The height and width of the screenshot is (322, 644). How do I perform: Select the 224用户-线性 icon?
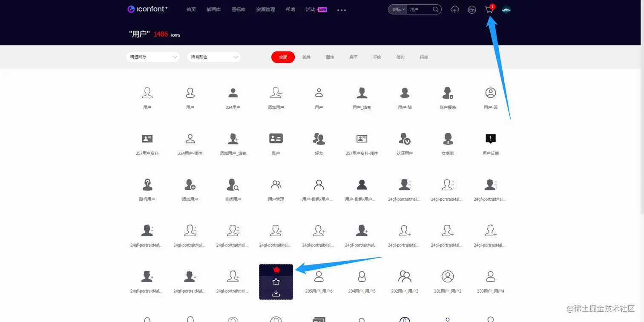click(x=190, y=139)
